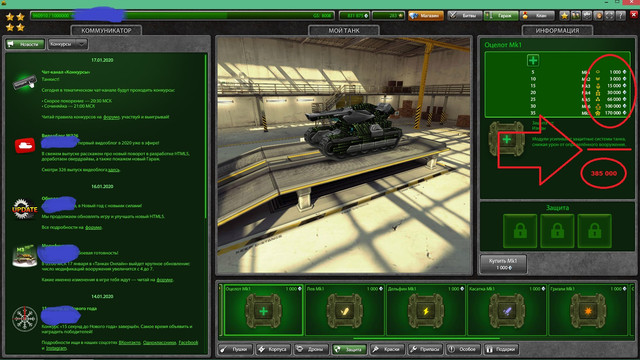Select the Дельфин Mk1 lightning module card
The image size is (640, 360).
click(x=426, y=310)
